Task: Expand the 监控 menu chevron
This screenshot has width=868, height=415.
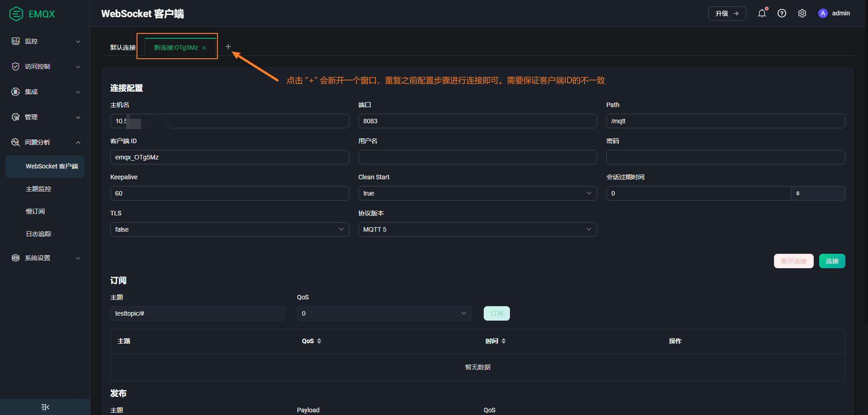Action: [78, 42]
